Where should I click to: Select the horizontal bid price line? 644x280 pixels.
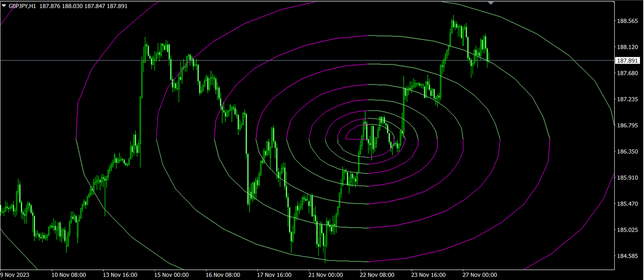[282, 60]
